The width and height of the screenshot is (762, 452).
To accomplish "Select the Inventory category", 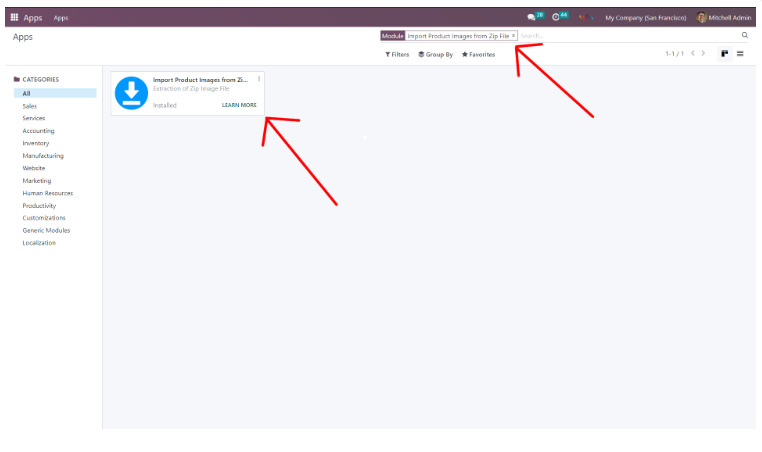I will tap(36, 143).
